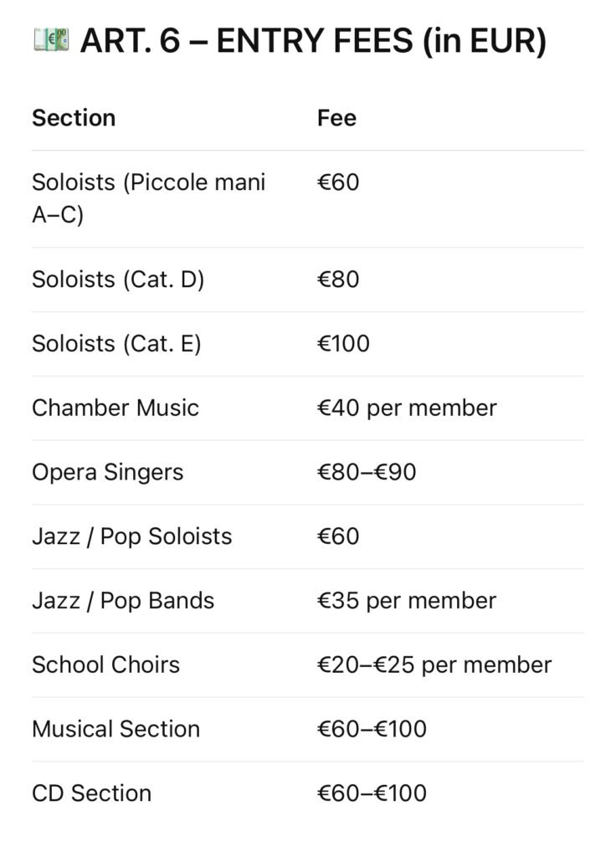Select the Jazz / Pop Bands label
Viewport: 616px width, 857px height.
point(123,600)
